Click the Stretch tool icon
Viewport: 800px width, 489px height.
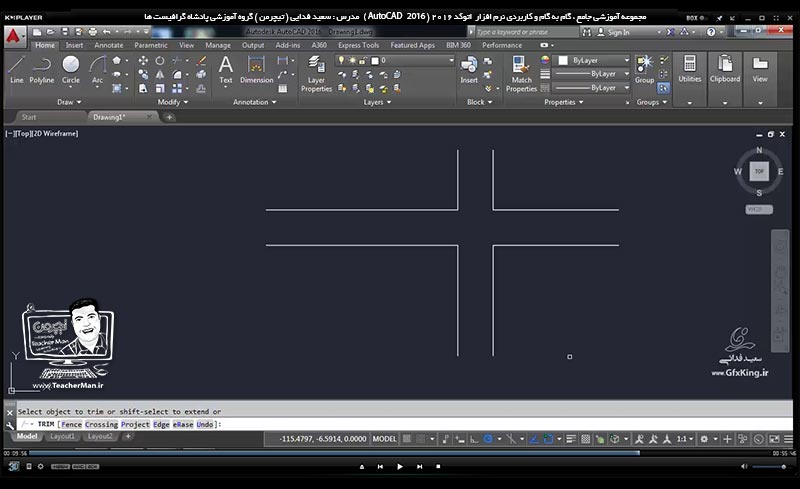pos(143,88)
